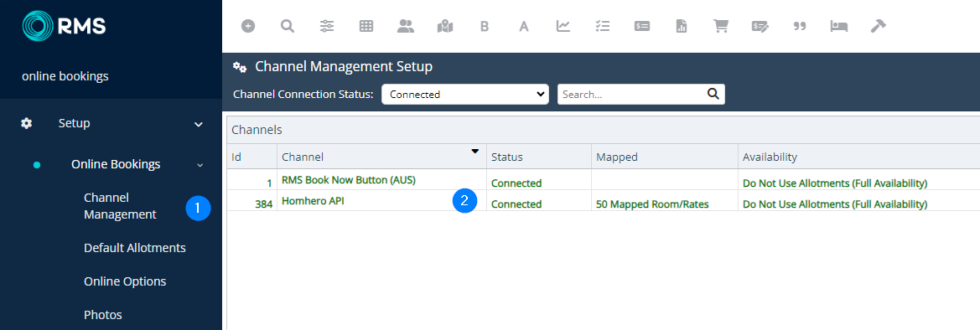Open the map pin icon
This screenshot has height=330, width=980.
point(444,26)
